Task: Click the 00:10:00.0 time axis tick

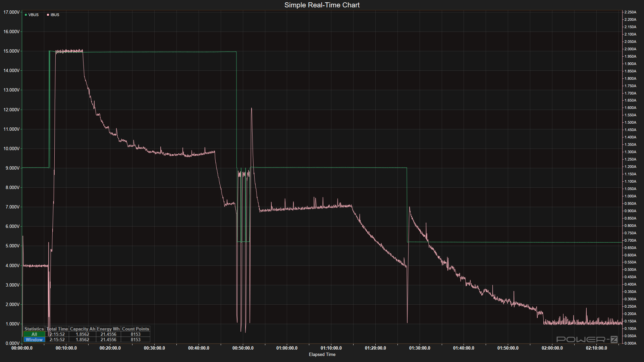Action: coord(66,348)
